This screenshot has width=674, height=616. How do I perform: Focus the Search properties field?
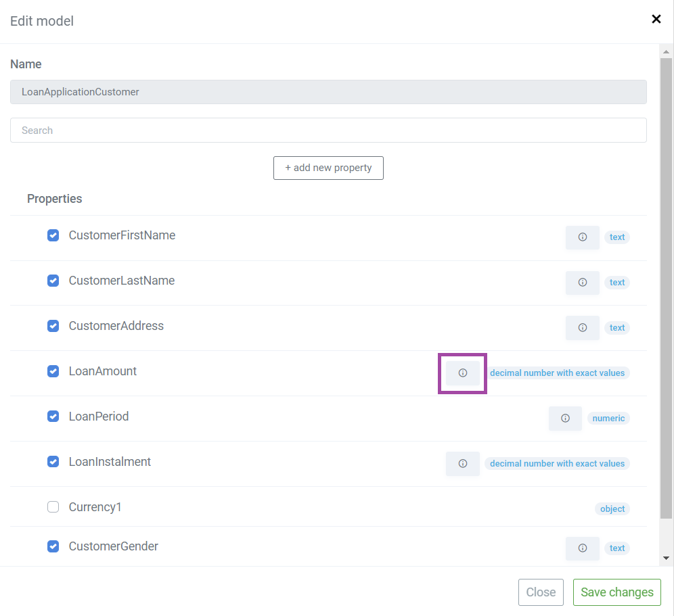point(328,130)
